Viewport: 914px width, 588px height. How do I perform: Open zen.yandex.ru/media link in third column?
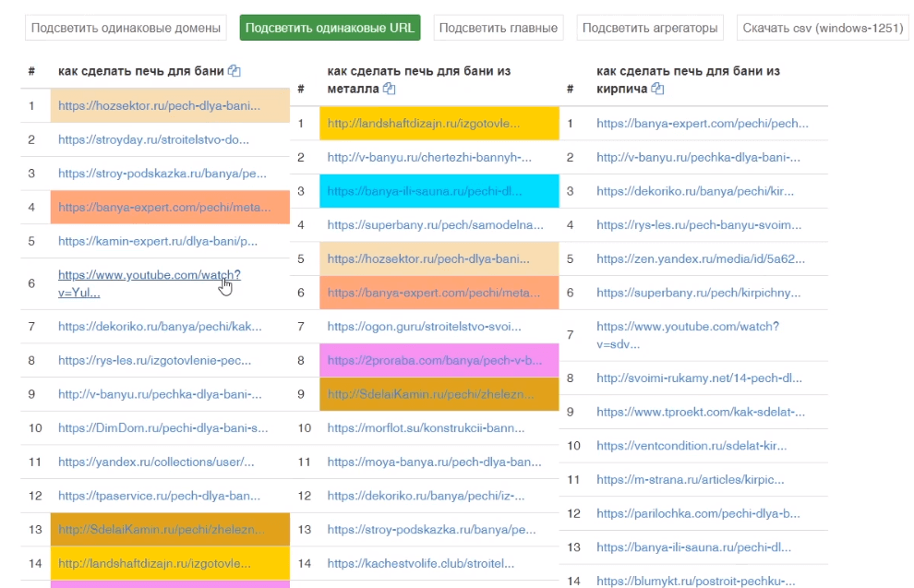pyautogui.click(x=701, y=258)
